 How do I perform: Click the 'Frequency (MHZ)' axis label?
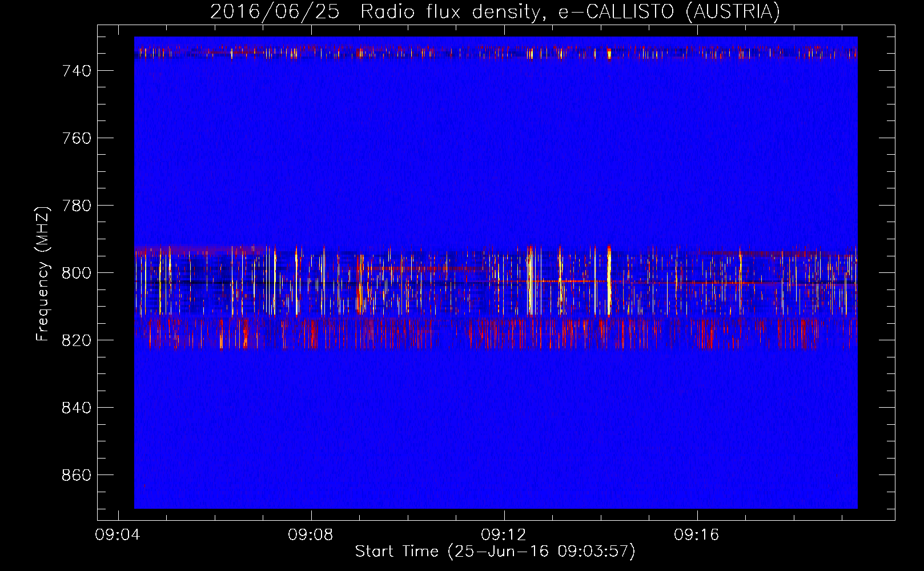pyautogui.click(x=43, y=274)
